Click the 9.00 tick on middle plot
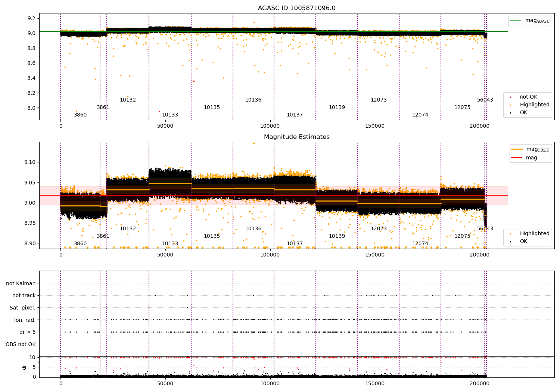 click(30, 203)
